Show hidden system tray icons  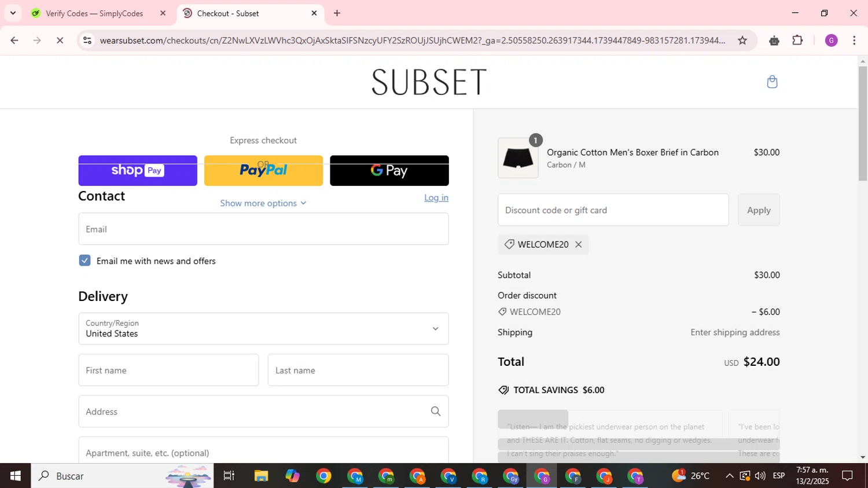pyautogui.click(x=729, y=476)
